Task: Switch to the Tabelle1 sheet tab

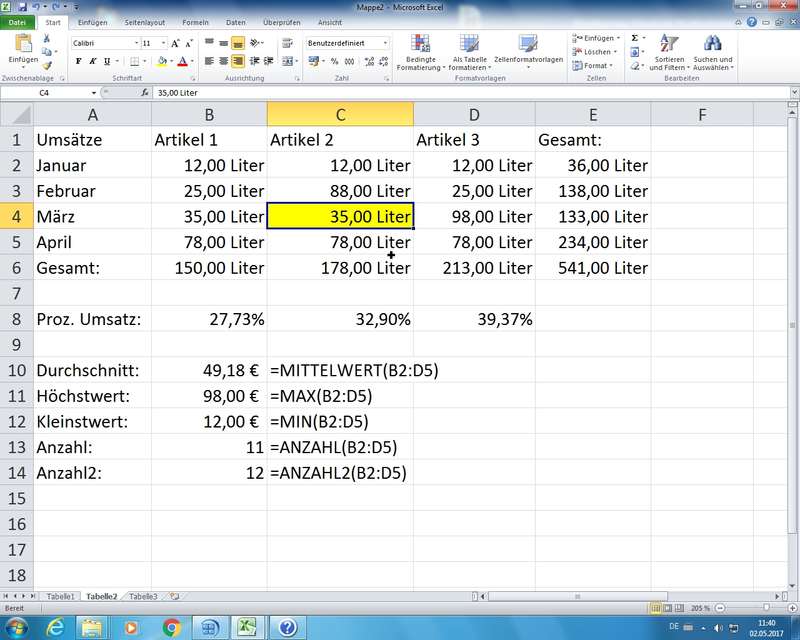Action: click(60, 596)
